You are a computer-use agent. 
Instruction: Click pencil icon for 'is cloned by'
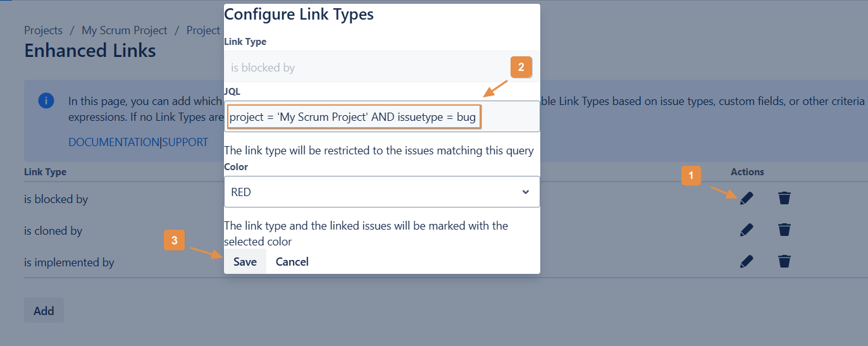[747, 230]
